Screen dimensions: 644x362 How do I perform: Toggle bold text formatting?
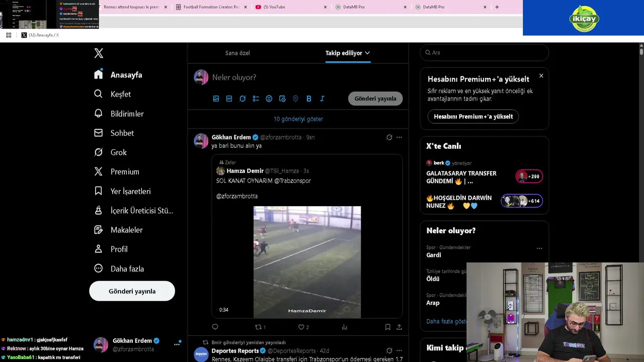[x=309, y=99]
